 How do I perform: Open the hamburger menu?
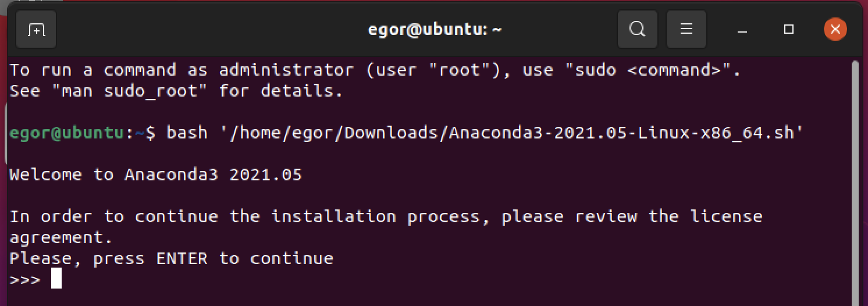(686, 29)
